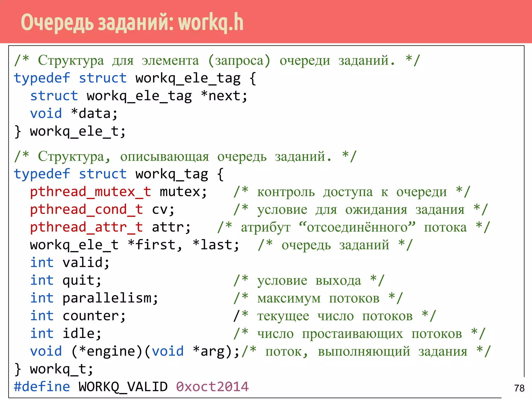Click the slide title 'Очередь заданий: workq.h'
This screenshot has height=399, width=532.
(x=132, y=23)
